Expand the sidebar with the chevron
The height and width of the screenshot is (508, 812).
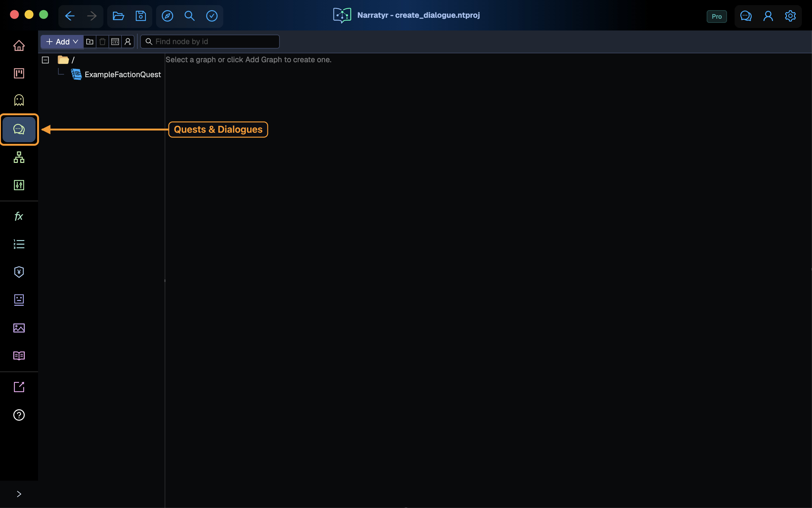(19, 494)
